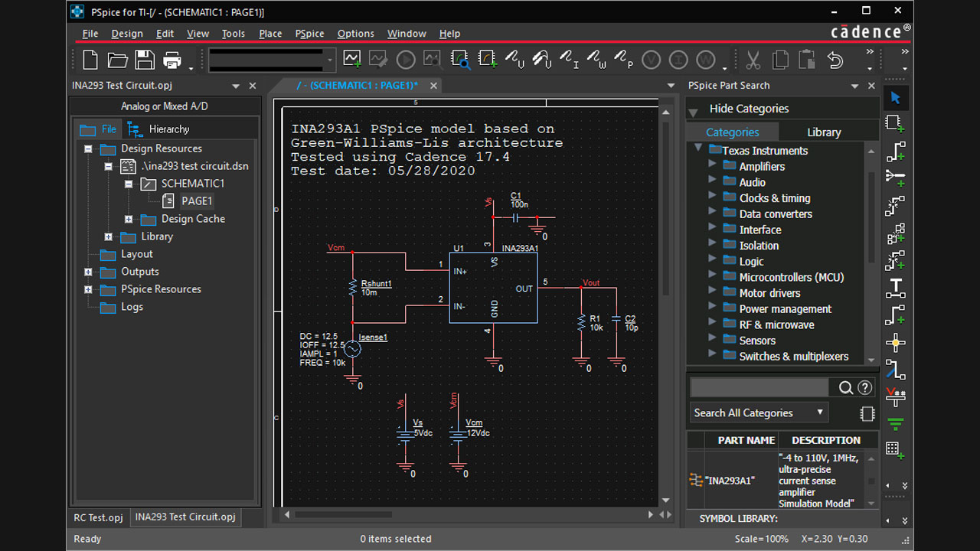
Task: Click the New Simulation Profile icon
Action: pyautogui.click(x=352, y=59)
